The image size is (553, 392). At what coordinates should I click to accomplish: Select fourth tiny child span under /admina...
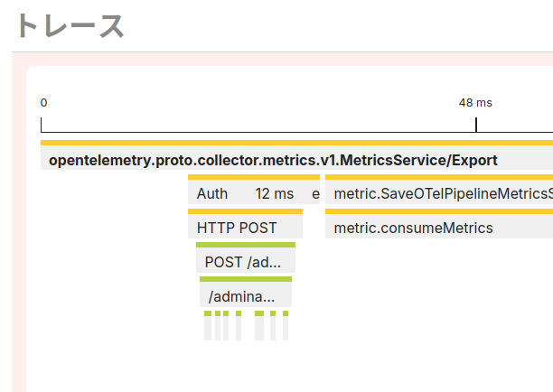pos(239,326)
